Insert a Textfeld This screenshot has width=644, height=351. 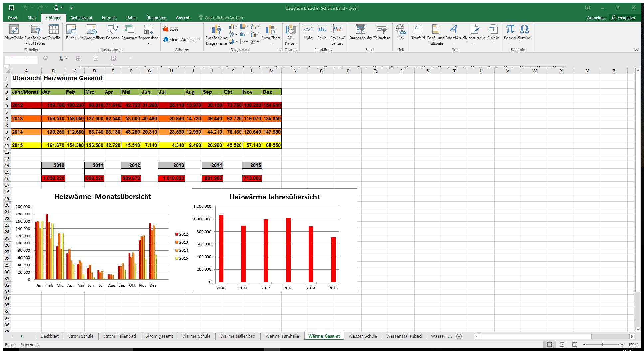(418, 33)
